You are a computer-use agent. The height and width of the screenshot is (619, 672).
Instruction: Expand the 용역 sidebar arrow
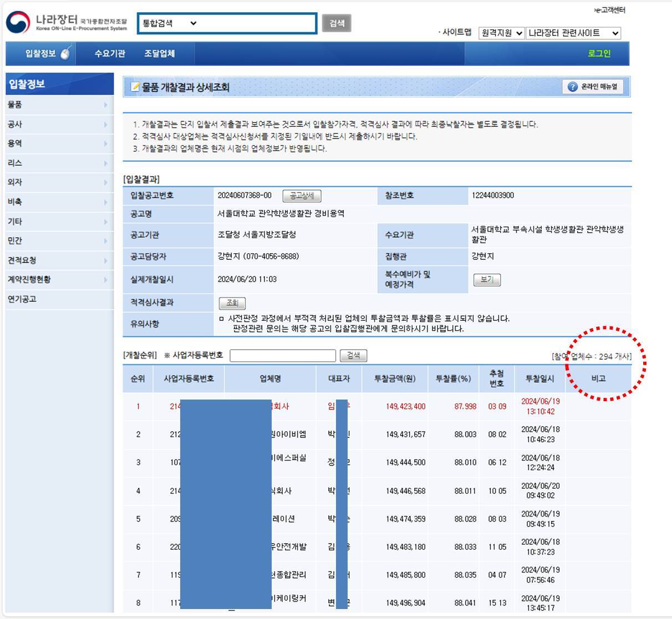coord(105,144)
